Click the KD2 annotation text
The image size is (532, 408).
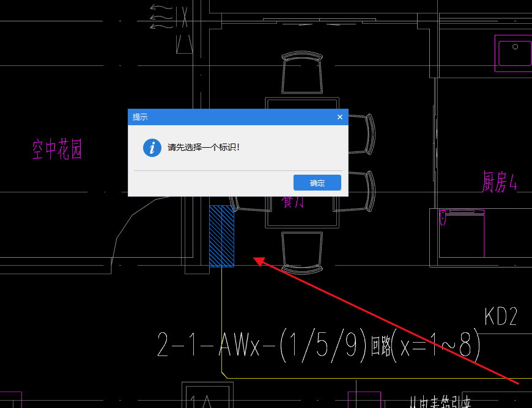(x=501, y=316)
